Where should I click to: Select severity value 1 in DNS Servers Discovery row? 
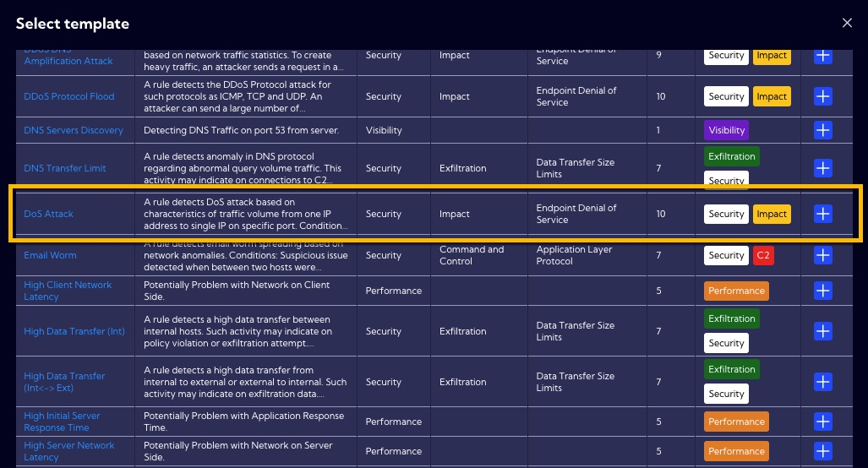pos(658,131)
